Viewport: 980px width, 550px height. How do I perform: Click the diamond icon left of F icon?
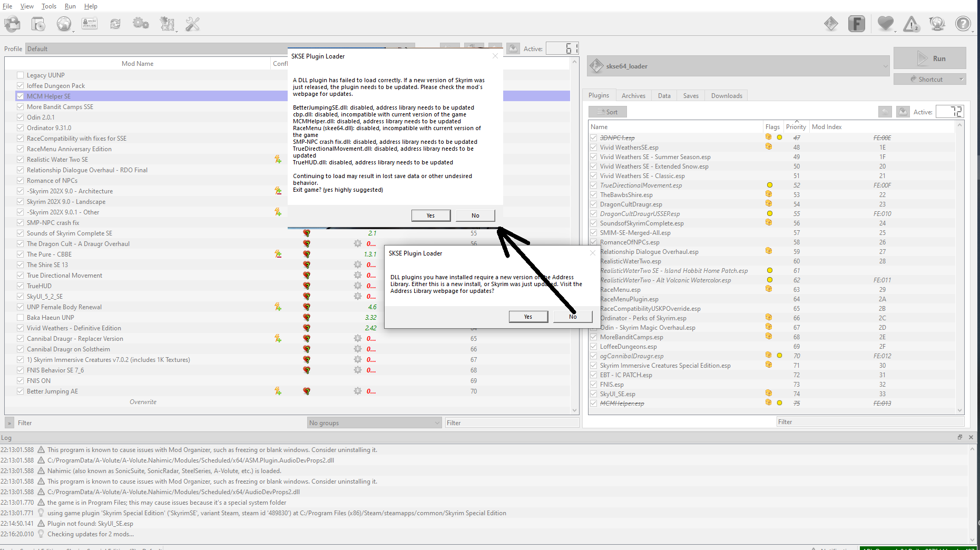(831, 24)
